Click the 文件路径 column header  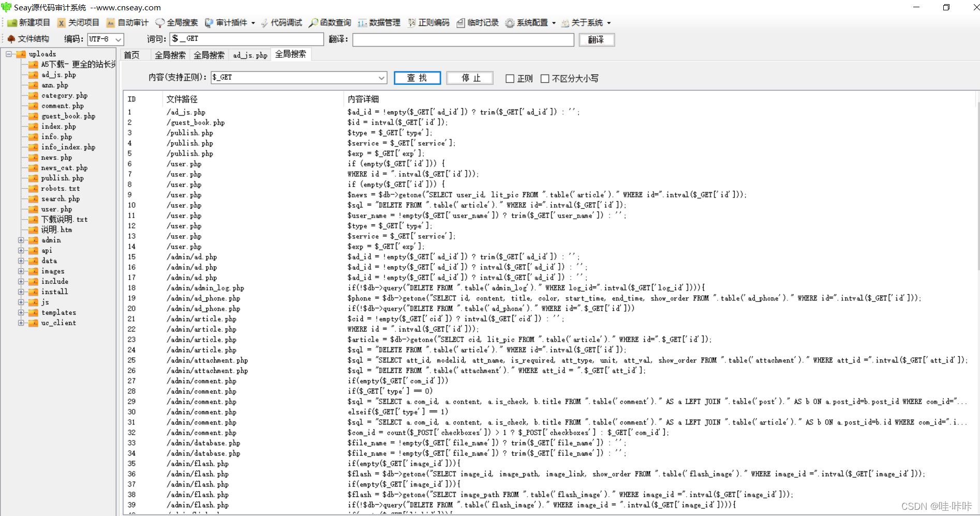[x=253, y=99]
